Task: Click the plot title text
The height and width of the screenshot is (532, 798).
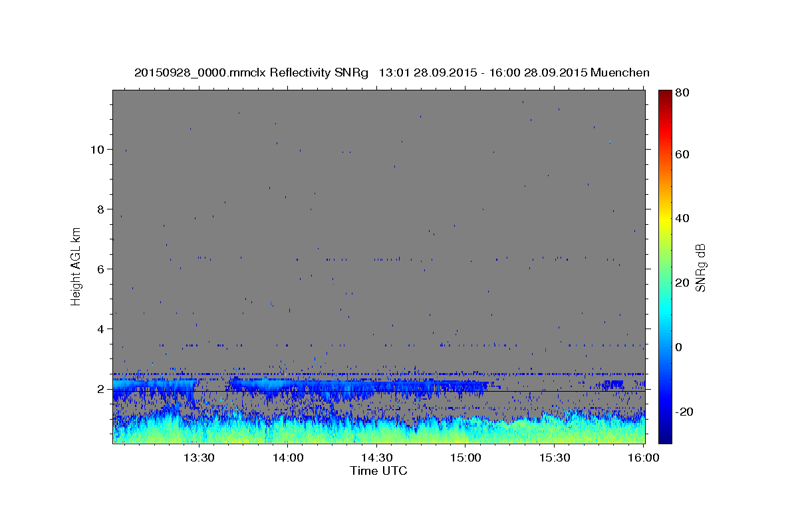Action: click(392, 72)
